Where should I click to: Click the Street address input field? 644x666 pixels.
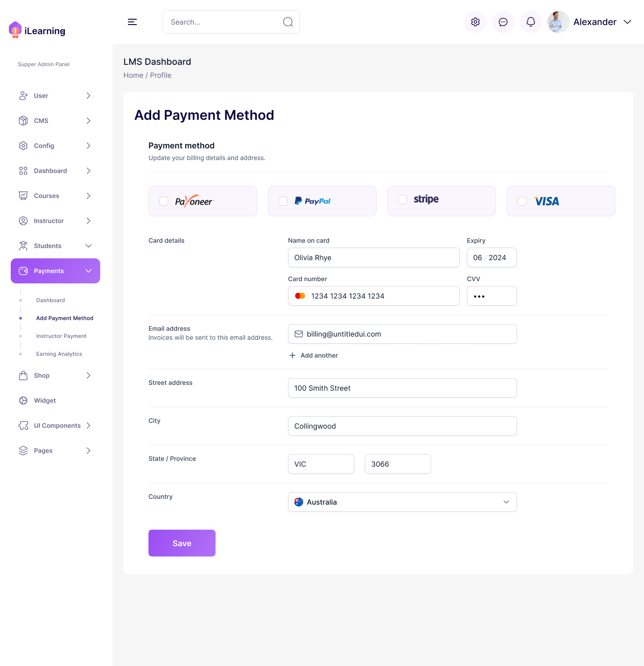402,388
